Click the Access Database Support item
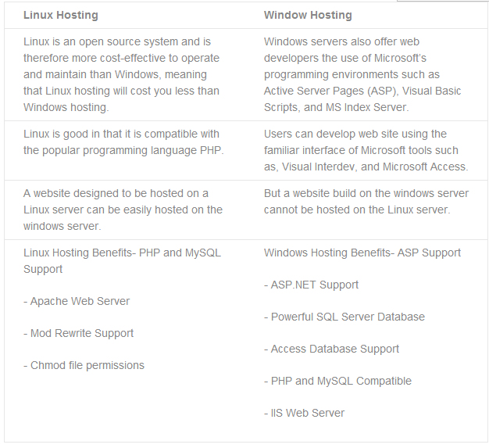Viewport: 489px width, 448px height. [331, 349]
